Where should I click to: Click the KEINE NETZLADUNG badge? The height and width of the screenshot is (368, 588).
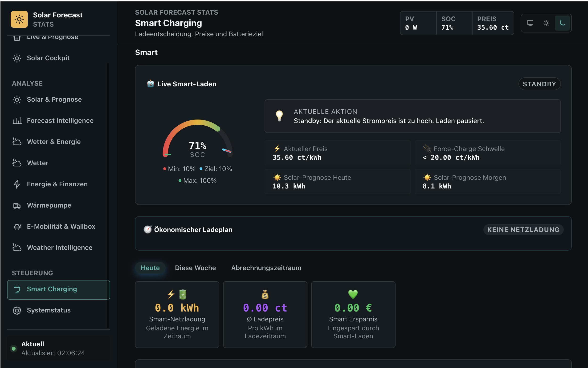[523, 230]
